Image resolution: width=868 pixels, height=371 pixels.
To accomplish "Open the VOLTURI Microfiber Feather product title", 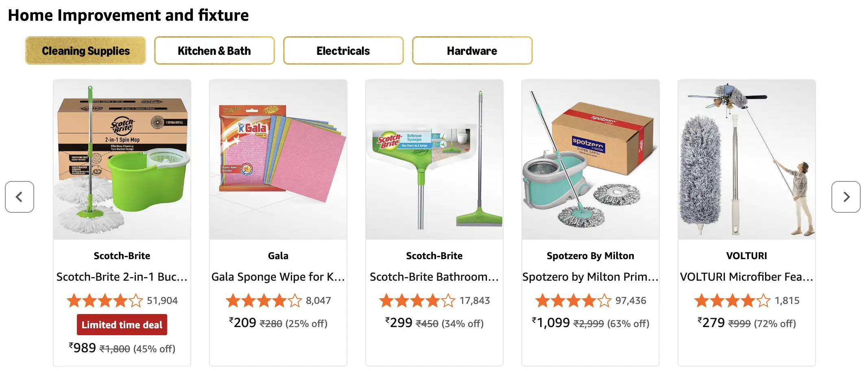I will pyautogui.click(x=747, y=277).
